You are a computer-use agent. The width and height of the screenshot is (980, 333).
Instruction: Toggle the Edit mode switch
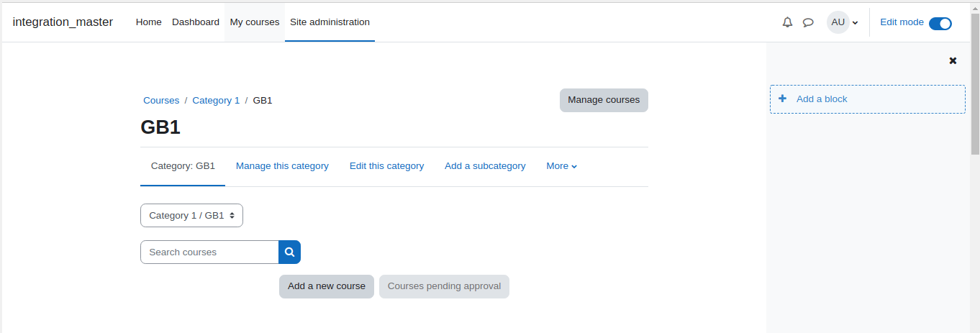pos(940,23)
